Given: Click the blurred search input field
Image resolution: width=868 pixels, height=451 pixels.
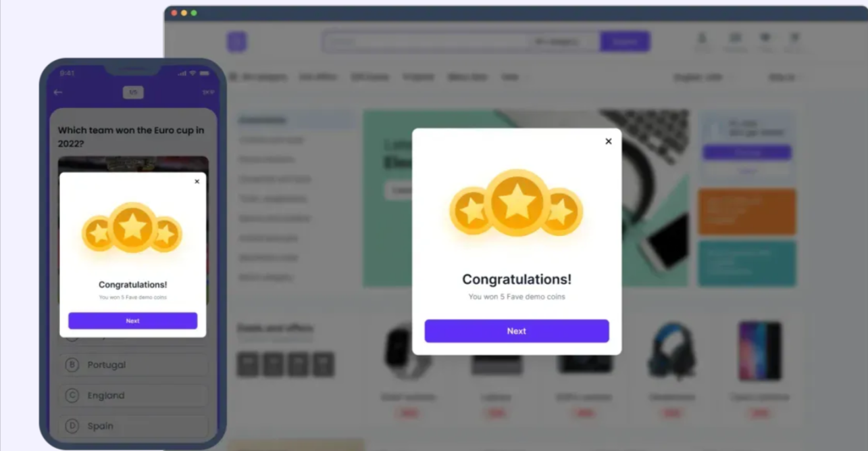Looking at the screenshot, I should click(x=426, y=42).
